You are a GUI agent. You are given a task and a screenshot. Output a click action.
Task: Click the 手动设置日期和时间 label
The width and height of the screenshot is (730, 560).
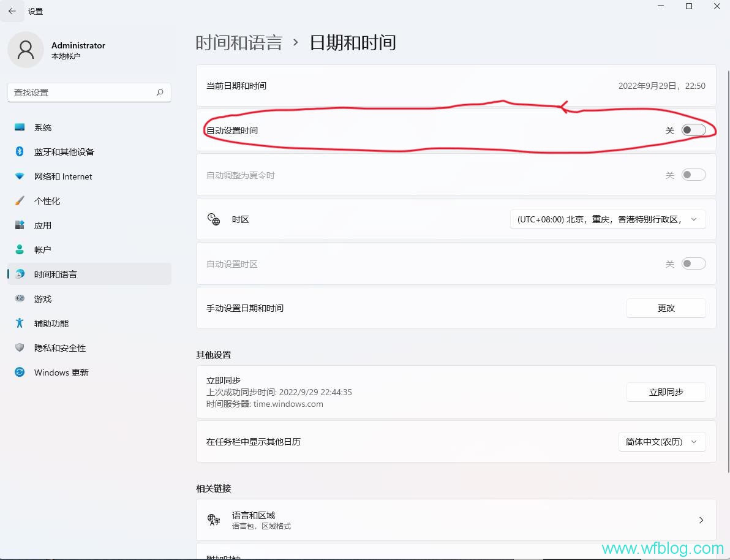244,308
